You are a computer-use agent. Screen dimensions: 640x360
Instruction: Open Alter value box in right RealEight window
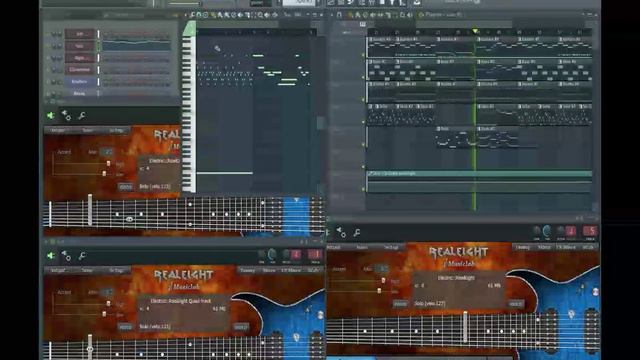pyautogui.click(x=382, y=269)
